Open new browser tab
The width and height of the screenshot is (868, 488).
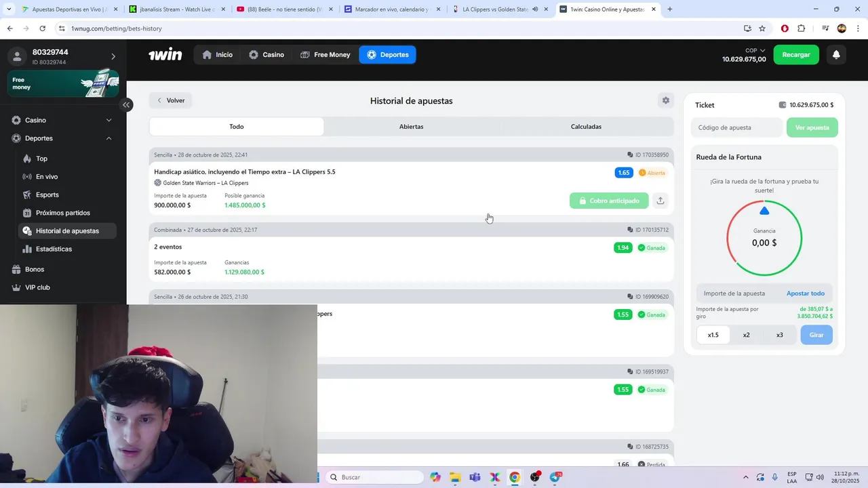[670, 9]
